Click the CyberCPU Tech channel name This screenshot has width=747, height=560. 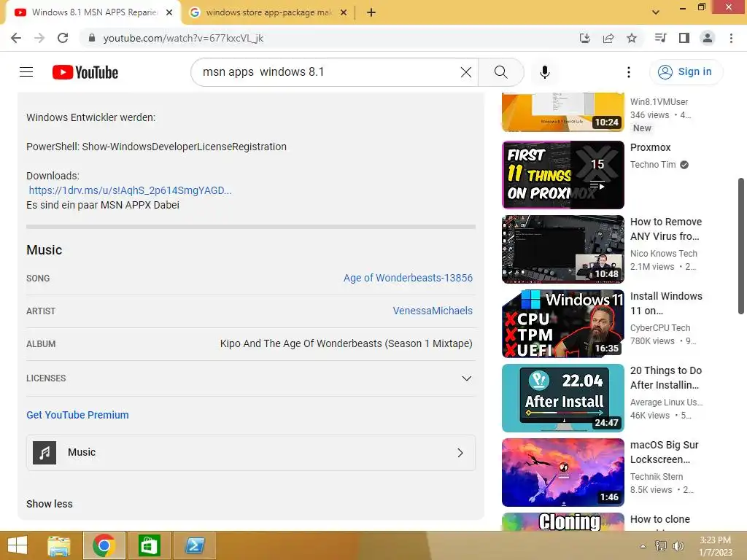point(659,328)
